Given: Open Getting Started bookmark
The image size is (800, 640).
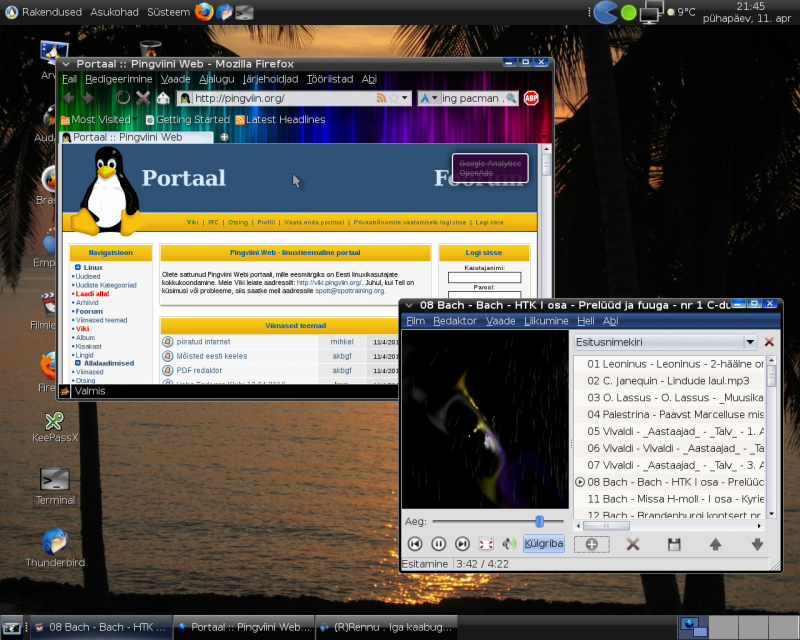Looking at the screenshot, I should tap(188, 119).
